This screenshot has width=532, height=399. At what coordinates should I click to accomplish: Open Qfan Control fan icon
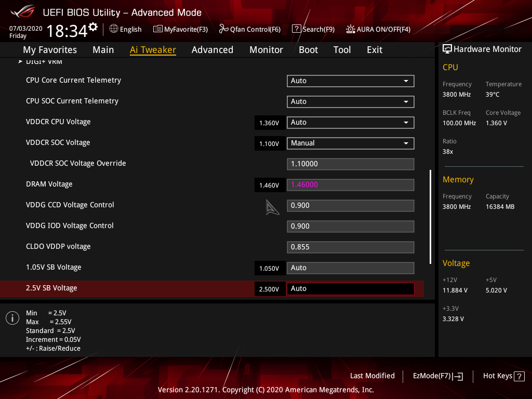[x=223, y=29]
